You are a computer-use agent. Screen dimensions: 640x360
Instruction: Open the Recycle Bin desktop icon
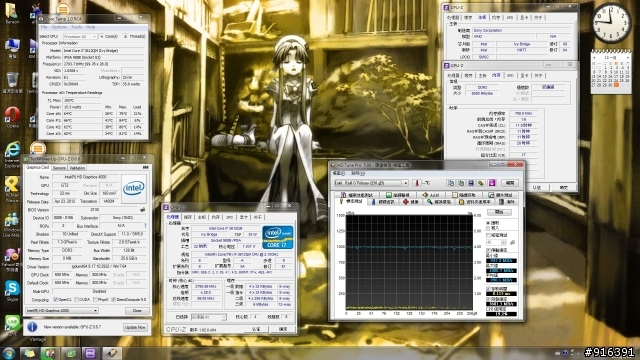(12, 81)
